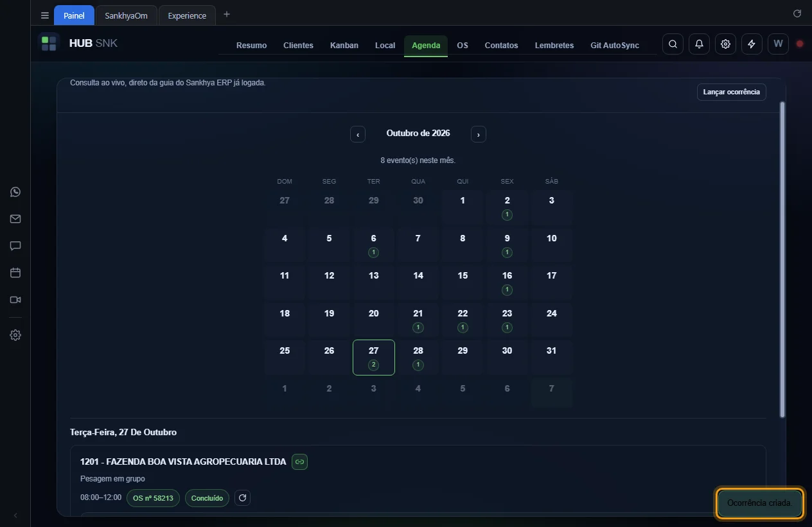Viewport: 812px width, 527px height.
Task: Open the W user profile button
Action: click(x=778, y=44)
